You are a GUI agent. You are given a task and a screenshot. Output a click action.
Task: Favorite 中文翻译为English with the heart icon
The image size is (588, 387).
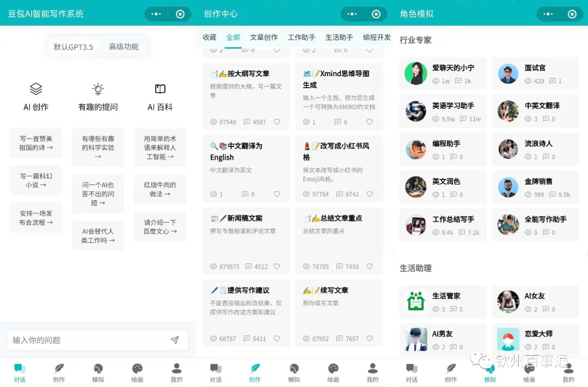(x=276, y=193)
